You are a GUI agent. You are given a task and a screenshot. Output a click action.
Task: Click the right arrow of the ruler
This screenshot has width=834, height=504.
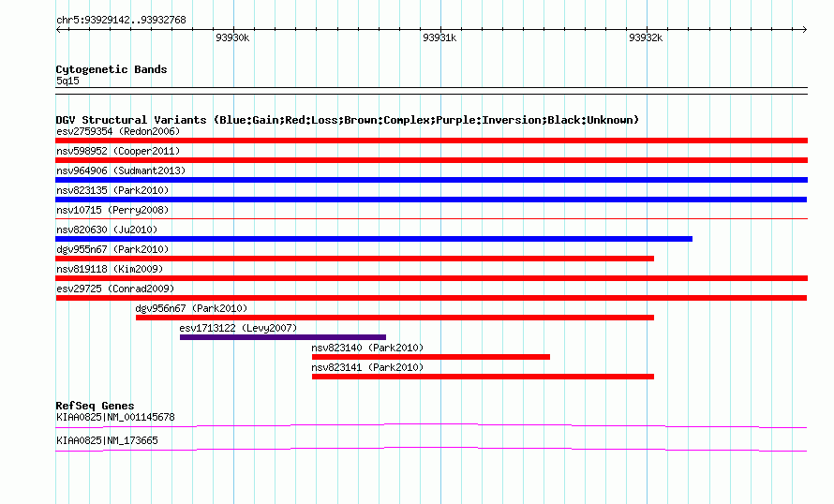(804, 30)
